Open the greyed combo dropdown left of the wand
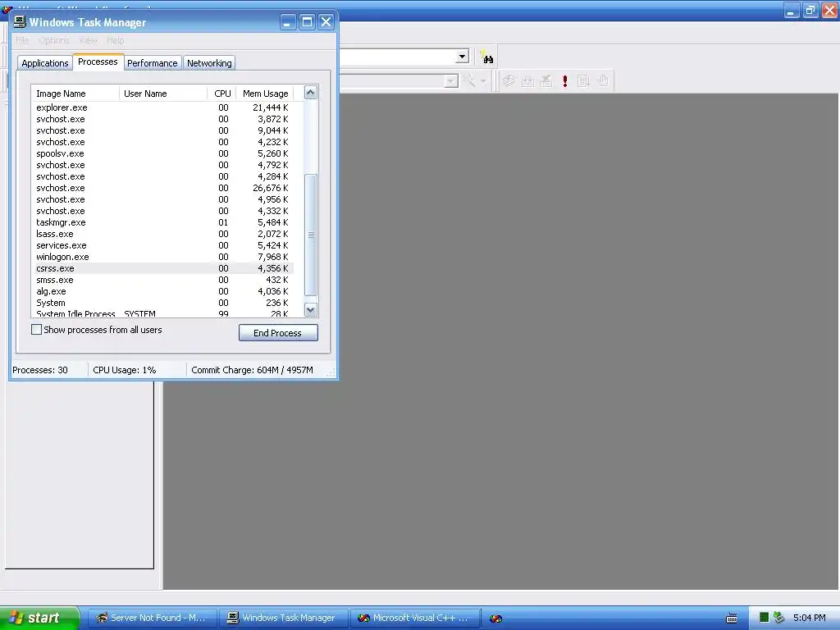The image size is (840, 630). 451,81
